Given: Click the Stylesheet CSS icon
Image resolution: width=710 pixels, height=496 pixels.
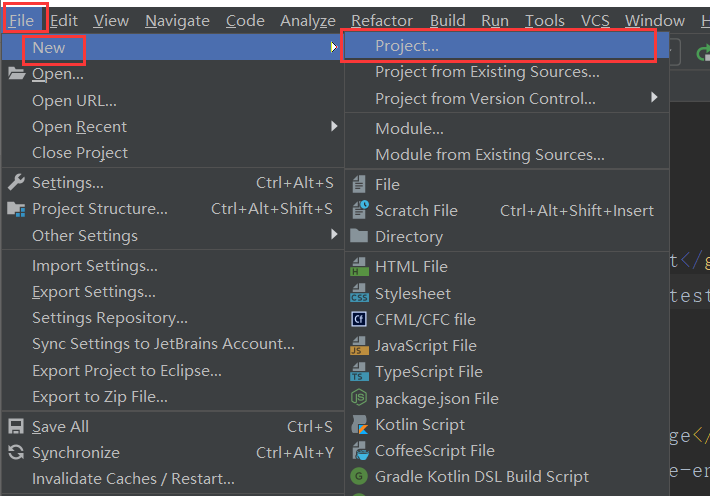Looking at the screenshot, I should [359, 293].
